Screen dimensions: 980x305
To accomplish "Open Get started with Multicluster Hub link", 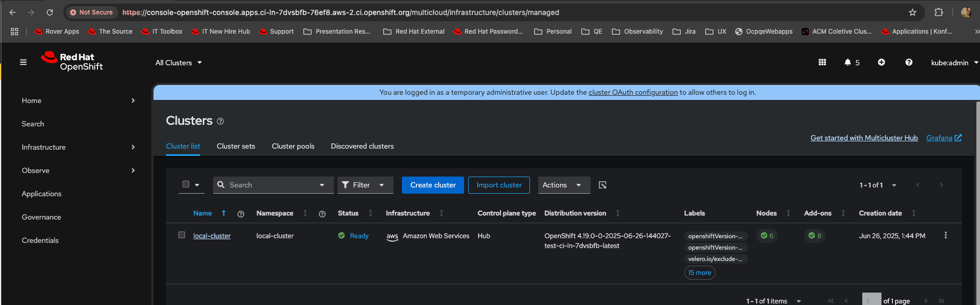I will tap(864, 138).
